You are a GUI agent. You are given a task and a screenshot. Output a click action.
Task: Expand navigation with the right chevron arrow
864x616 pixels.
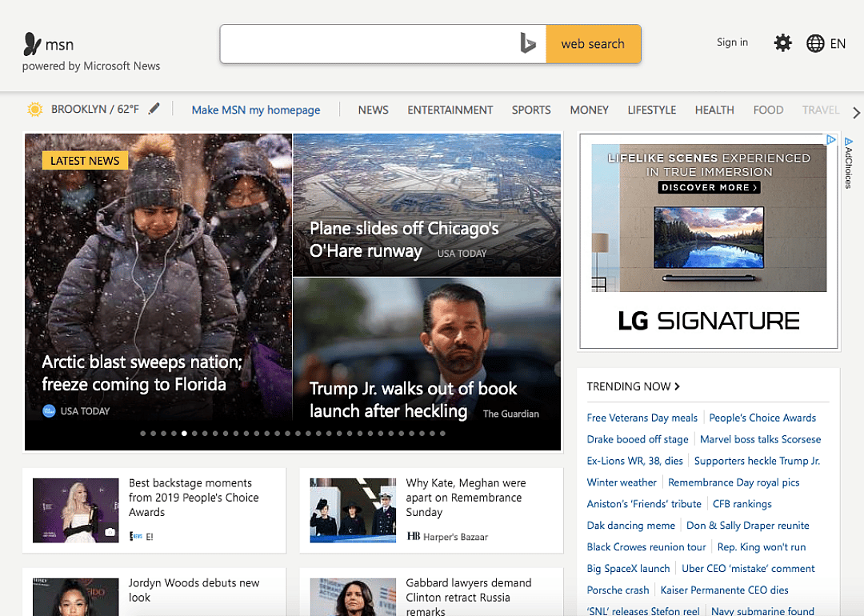(856, 113)
